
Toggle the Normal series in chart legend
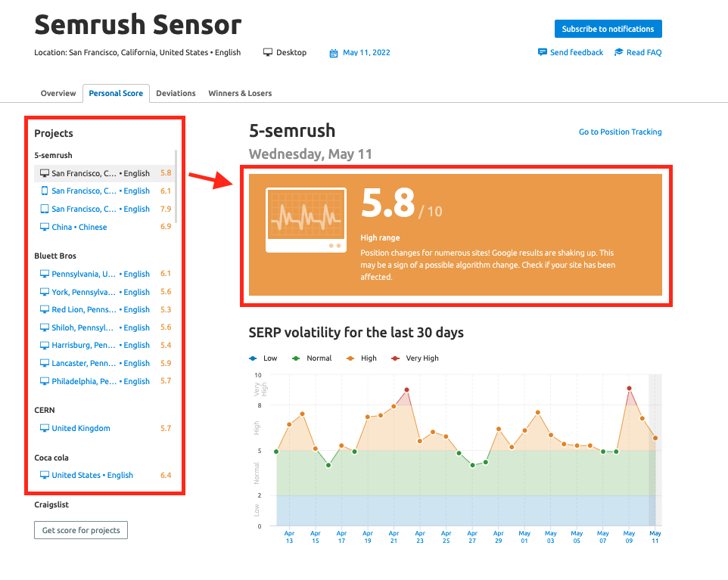[312, 358]
